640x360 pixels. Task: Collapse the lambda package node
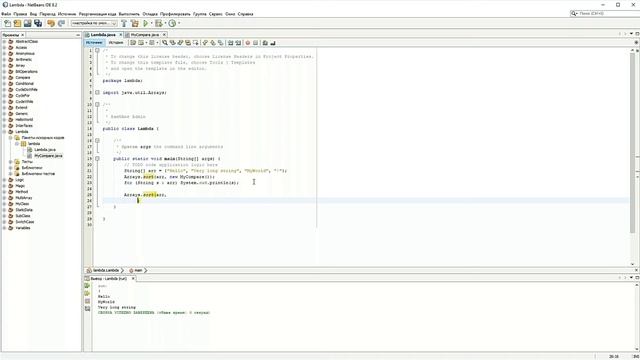click(17, 144)
